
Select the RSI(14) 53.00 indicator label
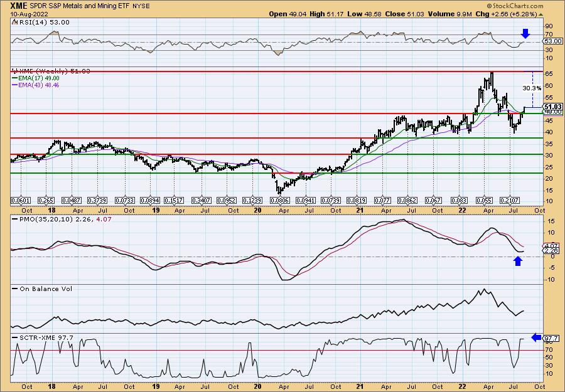click(x=43, y=23)
